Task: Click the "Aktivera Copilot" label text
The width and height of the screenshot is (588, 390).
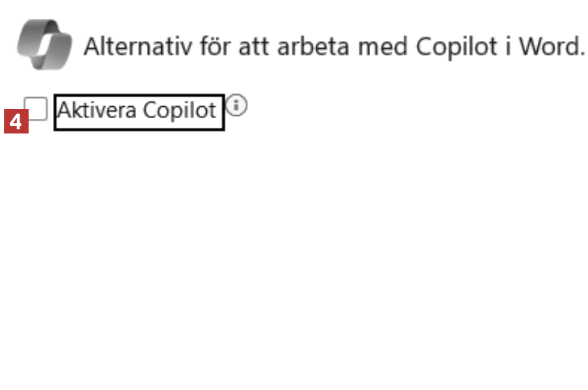Action: pyautogui.click(x=138, y=112)
